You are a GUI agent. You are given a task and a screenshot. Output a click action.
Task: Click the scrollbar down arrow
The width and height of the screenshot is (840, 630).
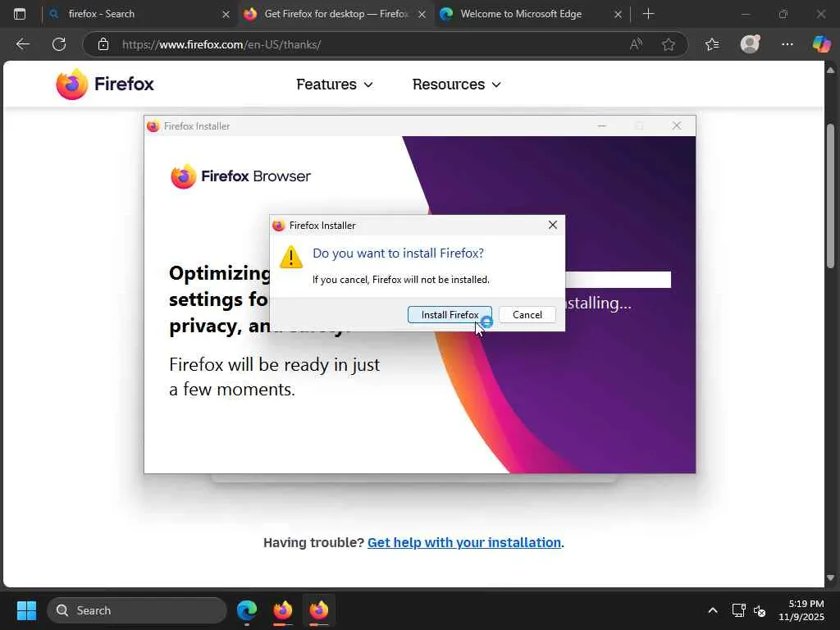pyautogui.click(x=830, y=578)
